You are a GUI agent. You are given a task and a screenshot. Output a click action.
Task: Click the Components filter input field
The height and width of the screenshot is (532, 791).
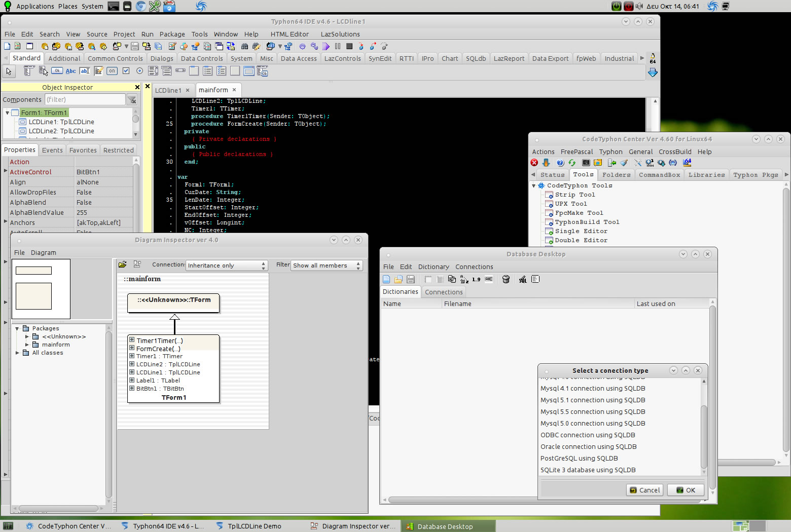(x=85, y=99)
